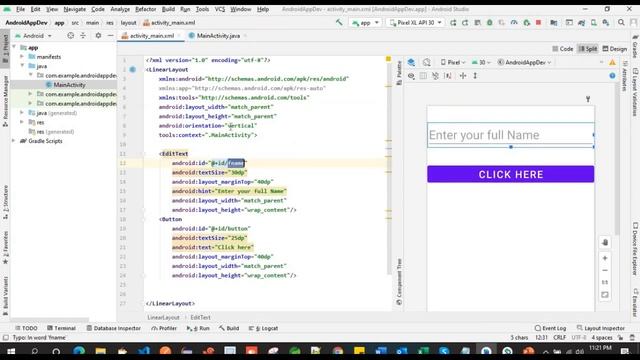Expand the manifests folder

22,56
